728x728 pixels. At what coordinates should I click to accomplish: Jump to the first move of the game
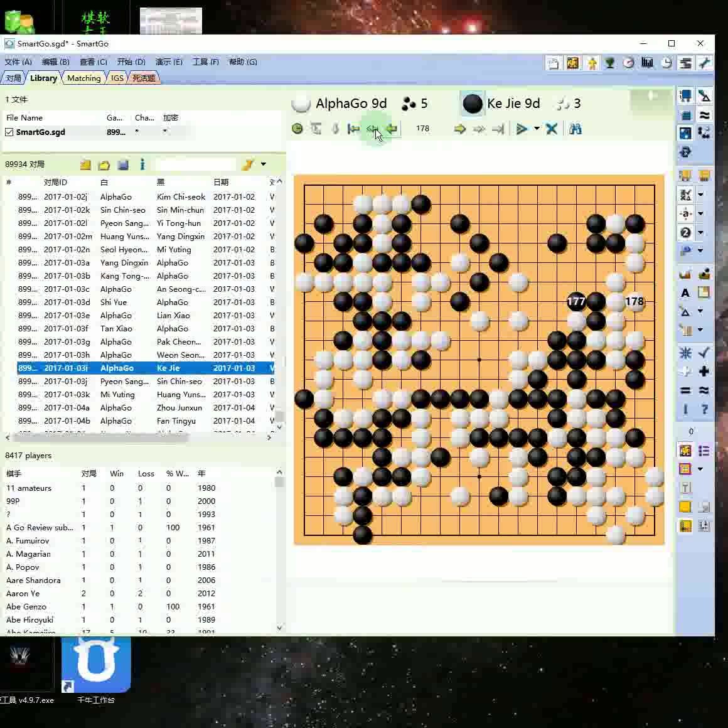click(x=353, y=129)
